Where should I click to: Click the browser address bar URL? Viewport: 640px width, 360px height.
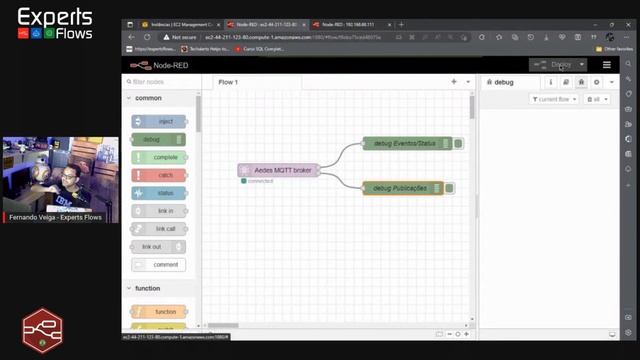(293, 37)
